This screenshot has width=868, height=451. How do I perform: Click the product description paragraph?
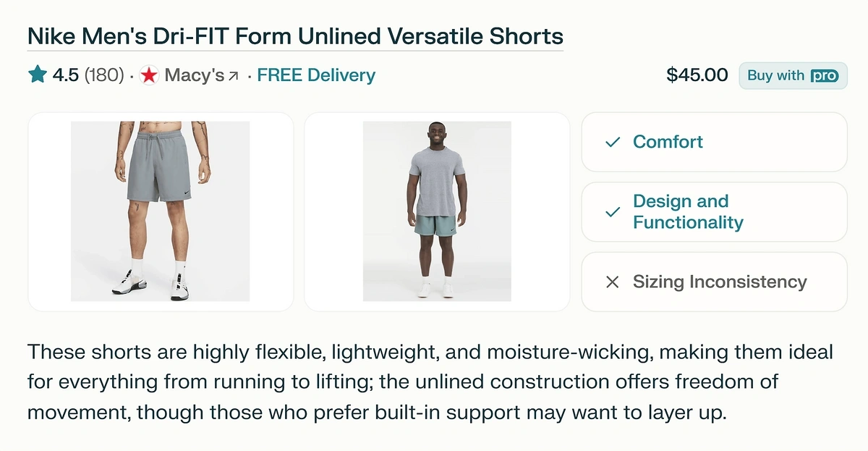430,382
